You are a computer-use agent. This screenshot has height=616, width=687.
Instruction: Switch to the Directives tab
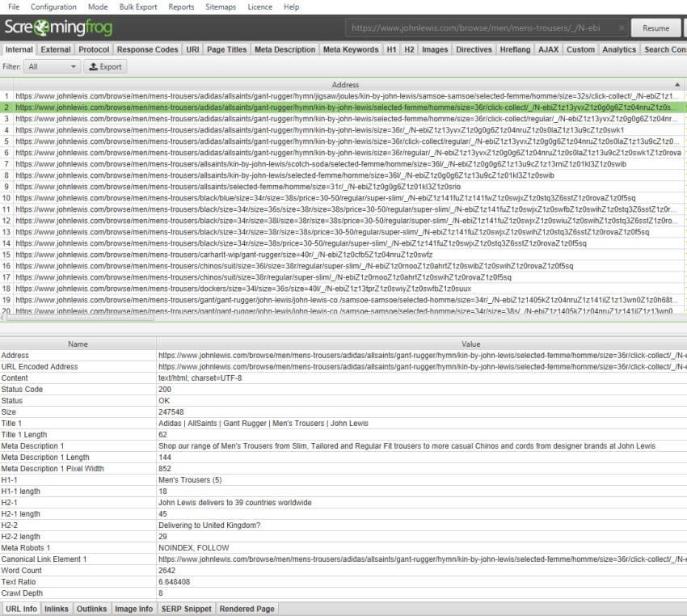coord(474,49)
